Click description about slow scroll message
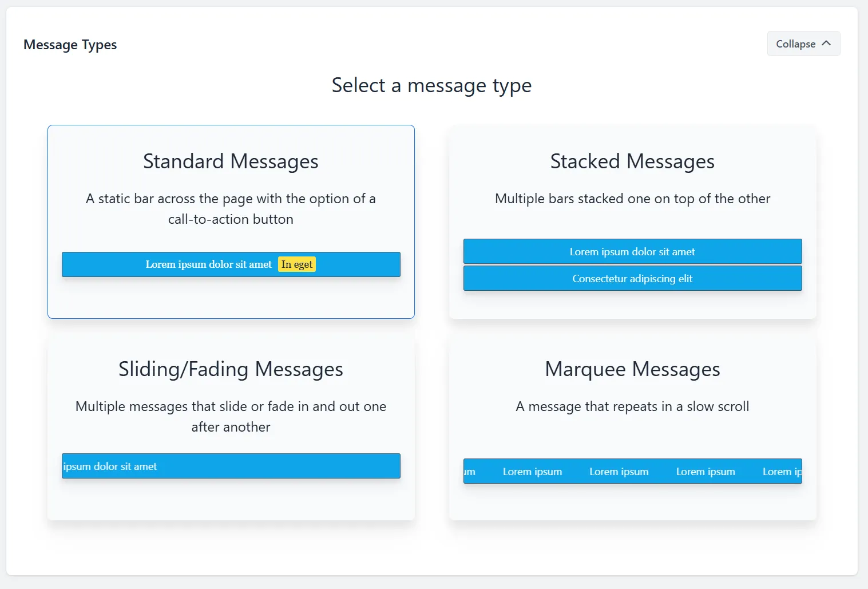The width and height of the screenshot is (868, 589). 633,406
